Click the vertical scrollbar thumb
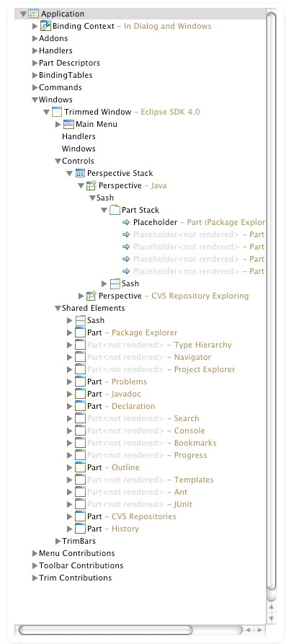This screenshot has width=286, height=644. tap(271, 300)
